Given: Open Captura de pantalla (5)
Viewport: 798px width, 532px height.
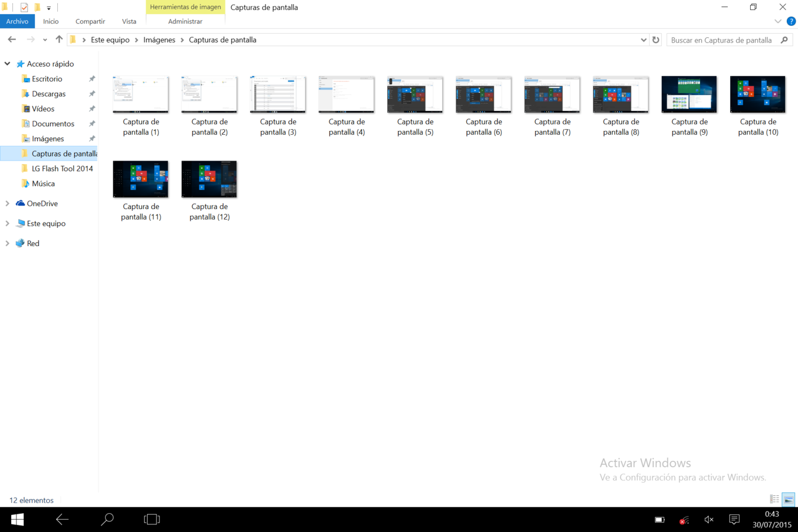Looking at the screenshot, I should (415, 93).
